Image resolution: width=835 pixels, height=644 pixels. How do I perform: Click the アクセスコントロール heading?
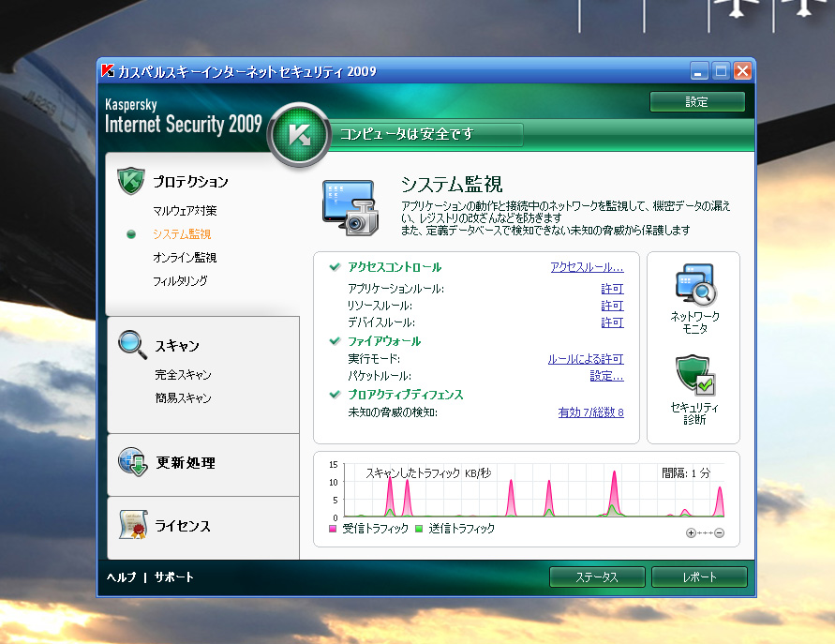pyautogui.click(x=395, y=267)
